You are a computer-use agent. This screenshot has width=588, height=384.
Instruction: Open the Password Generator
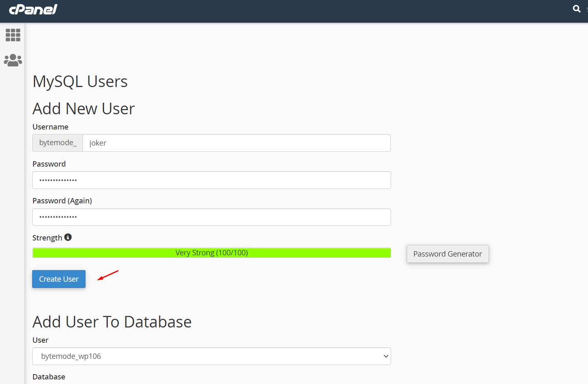pyautogui.click(x=447, y=254)
